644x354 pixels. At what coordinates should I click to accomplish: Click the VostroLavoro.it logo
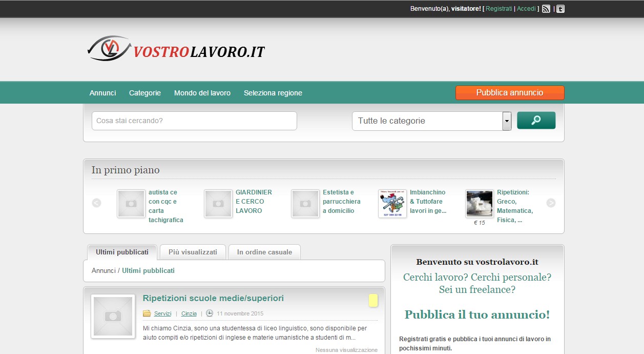coord(176,49)
